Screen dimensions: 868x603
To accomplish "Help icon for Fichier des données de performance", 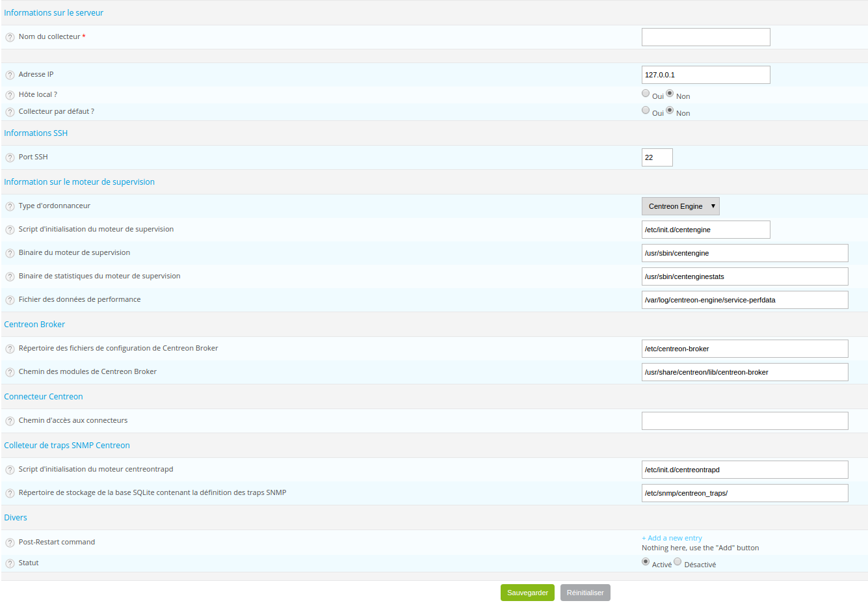I will pos(10,300).
